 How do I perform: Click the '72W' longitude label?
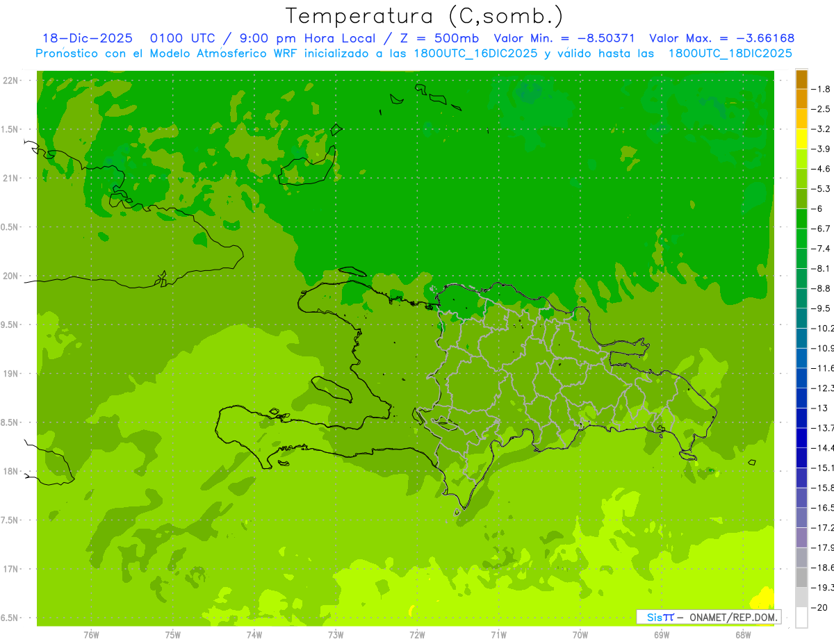point(417,635)
